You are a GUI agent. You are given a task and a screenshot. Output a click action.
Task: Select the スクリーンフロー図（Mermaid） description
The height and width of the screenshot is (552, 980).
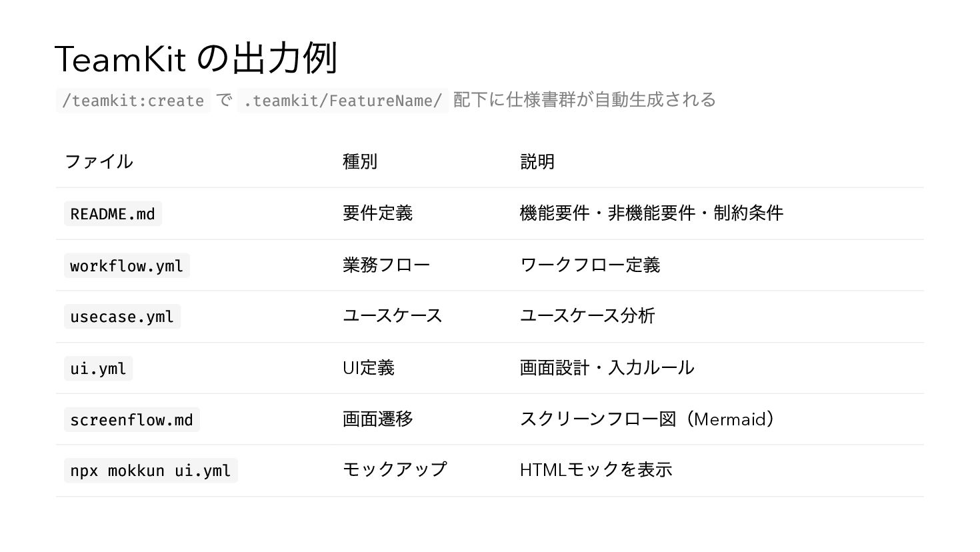click(648, 419)
